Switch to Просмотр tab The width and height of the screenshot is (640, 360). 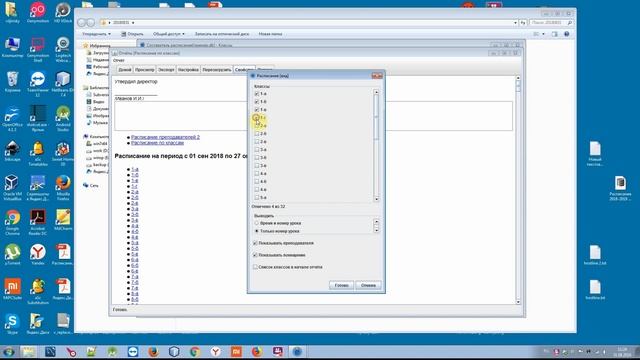click(144, 70)
